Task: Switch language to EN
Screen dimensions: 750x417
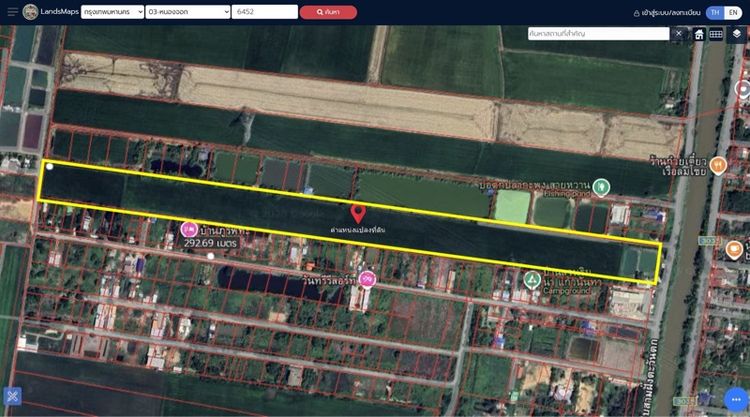Action: (733, 12)
